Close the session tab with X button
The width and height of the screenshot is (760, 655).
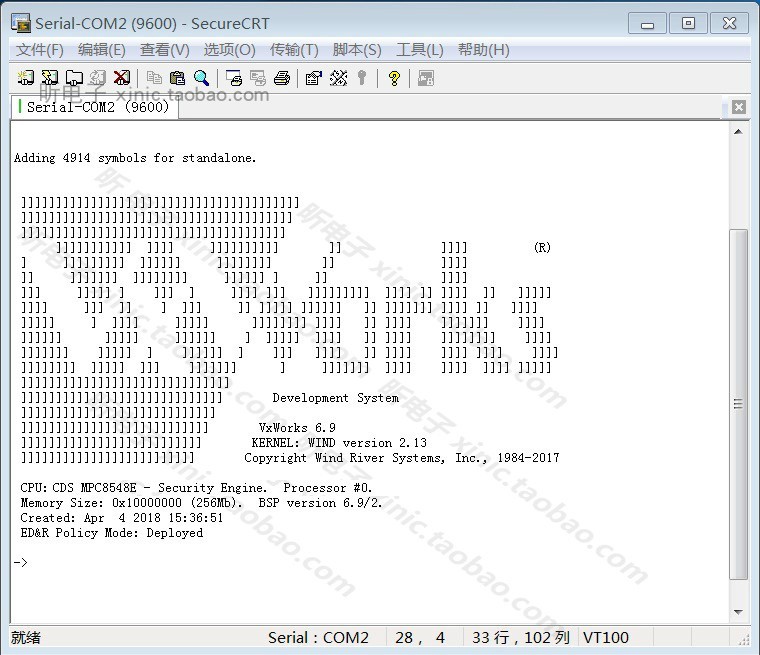pyautogui.click(x=739, y=107)
